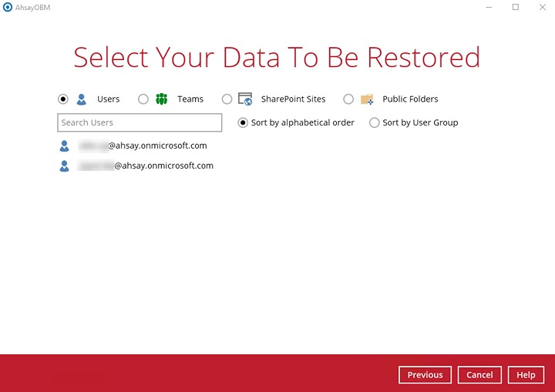Open the second ahsay.onmicrosoft.com user entry
The width and height of the screenshot is (555, 392).
tap(146, 166)
